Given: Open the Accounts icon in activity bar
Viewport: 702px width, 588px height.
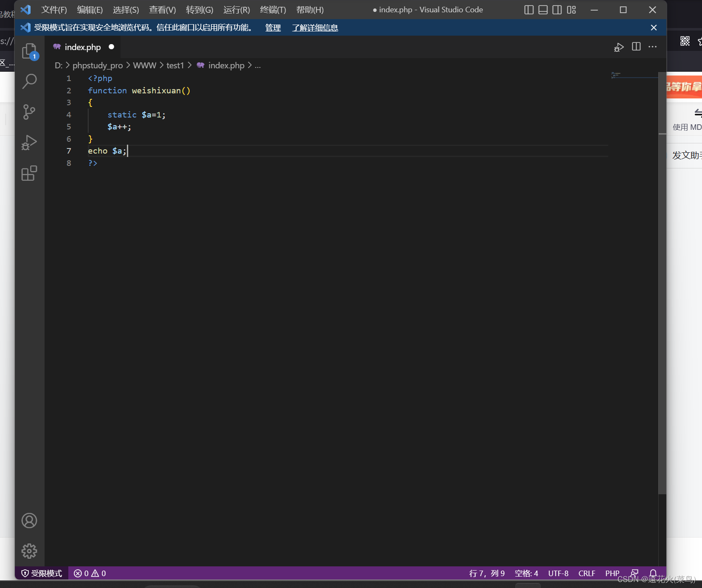Looking at the screenshot, I should coord(29,521).
